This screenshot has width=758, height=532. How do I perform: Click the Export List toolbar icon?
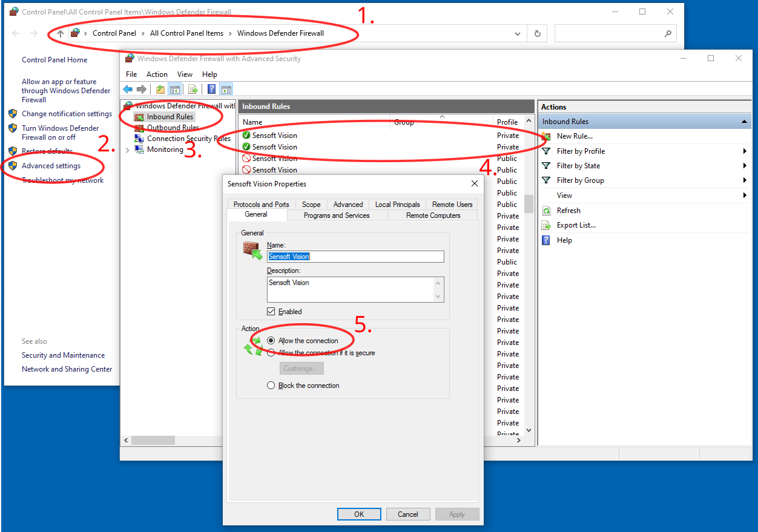[x=193, y=90]
